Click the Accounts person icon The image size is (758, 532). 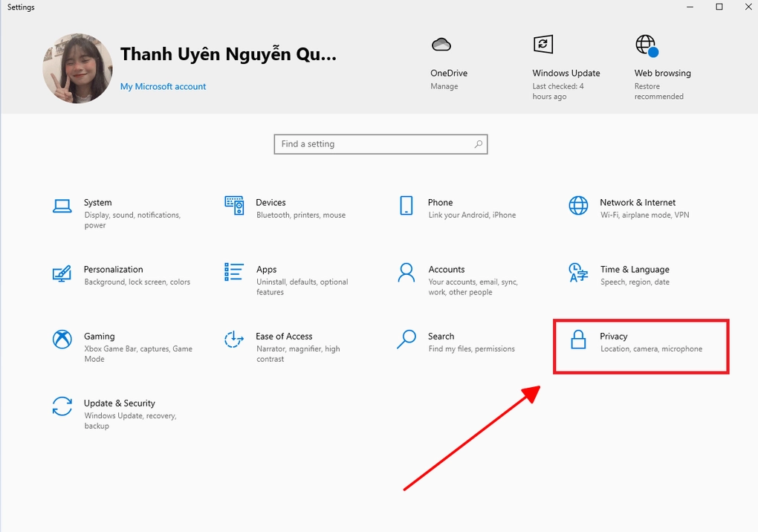(x=406, y=273)
